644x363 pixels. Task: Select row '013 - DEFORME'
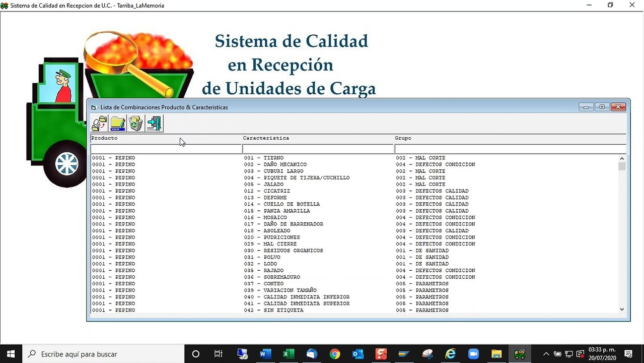tap(354, 198)
